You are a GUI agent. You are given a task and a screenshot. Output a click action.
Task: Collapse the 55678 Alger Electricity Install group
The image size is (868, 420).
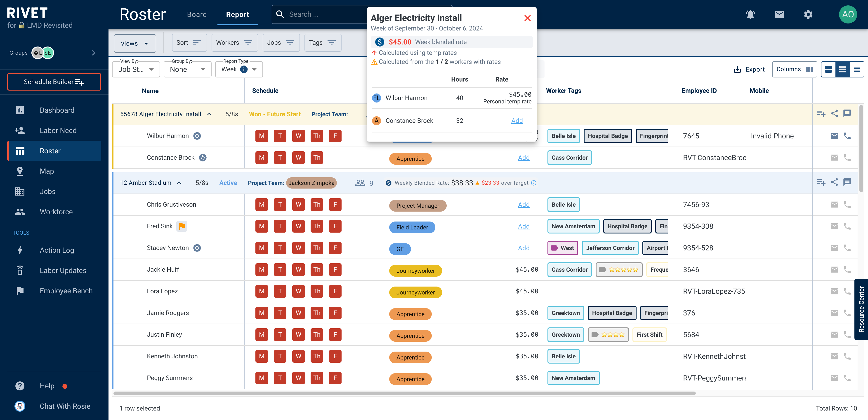pos(209,114)
